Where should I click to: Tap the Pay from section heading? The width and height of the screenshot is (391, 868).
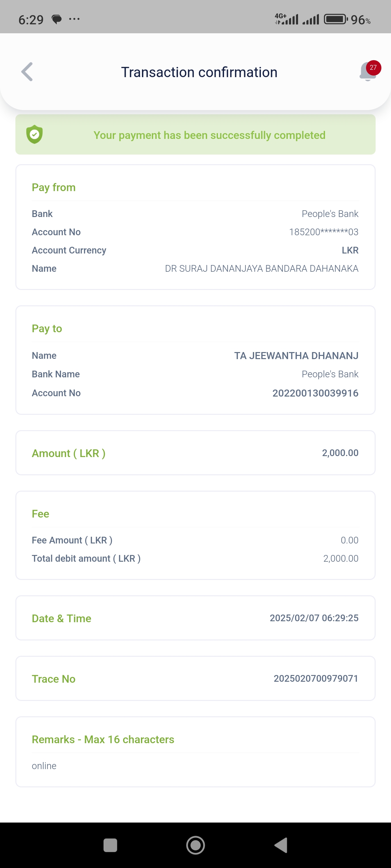54,187
